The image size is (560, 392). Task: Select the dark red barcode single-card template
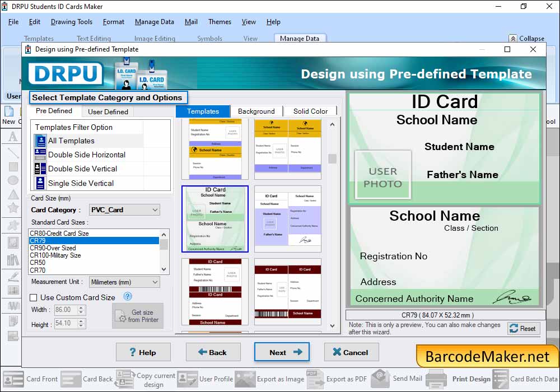(215, 292)
